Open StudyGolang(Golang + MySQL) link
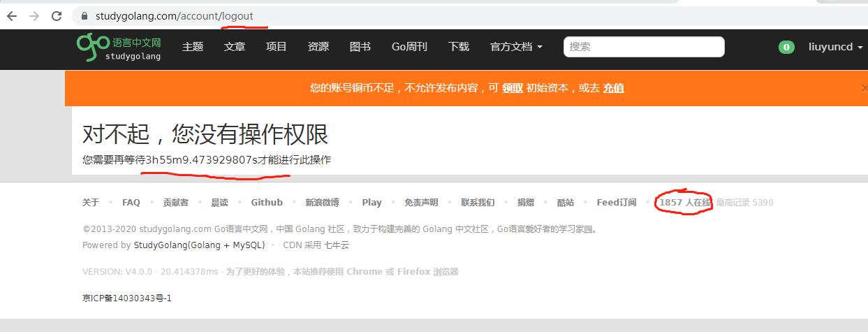Screen dimensions: 868x332 [199, 245]
